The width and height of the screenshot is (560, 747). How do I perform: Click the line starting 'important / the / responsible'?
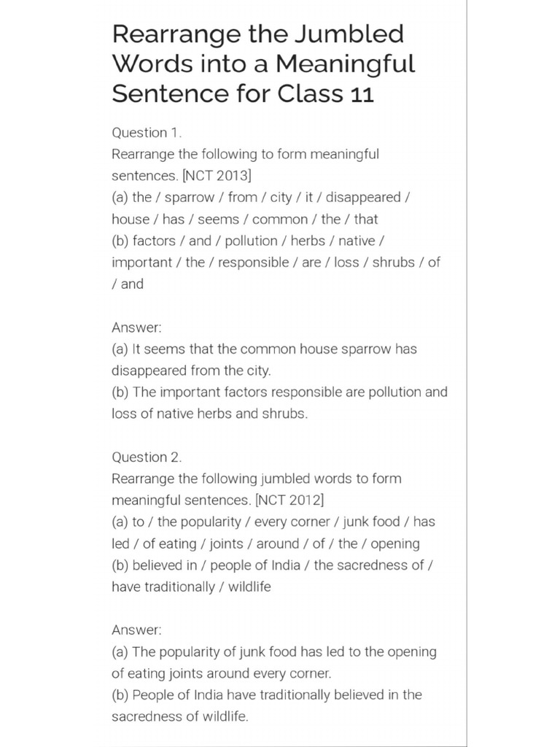276,262
